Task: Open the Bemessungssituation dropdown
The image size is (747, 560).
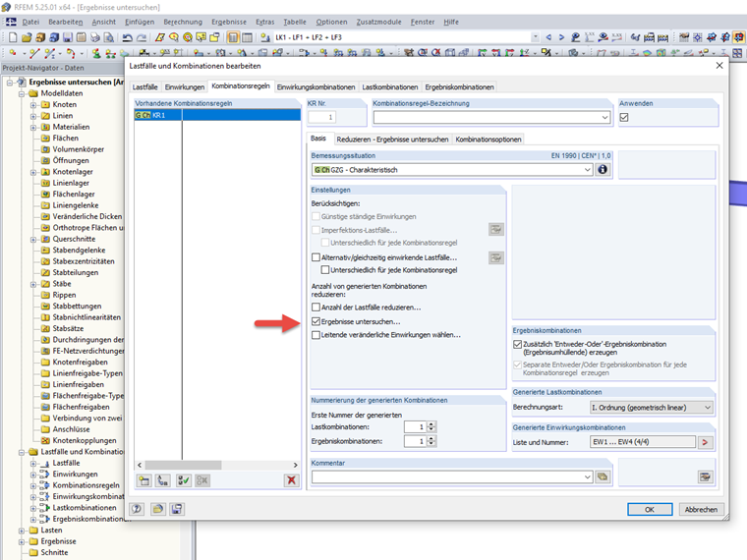Action: [x=587, y=170]
